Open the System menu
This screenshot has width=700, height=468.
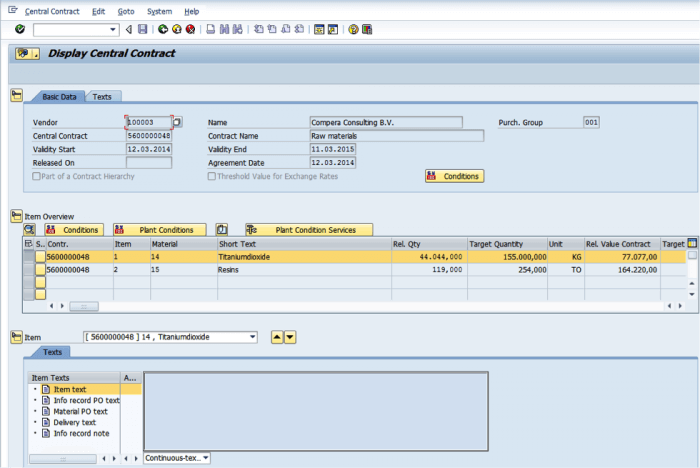[x=159, y=11]
